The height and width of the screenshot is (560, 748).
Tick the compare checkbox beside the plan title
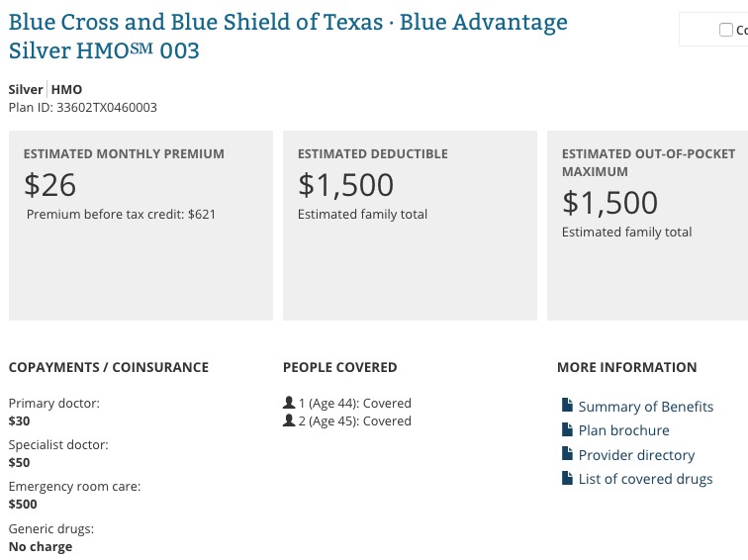[x=726, y=30]
